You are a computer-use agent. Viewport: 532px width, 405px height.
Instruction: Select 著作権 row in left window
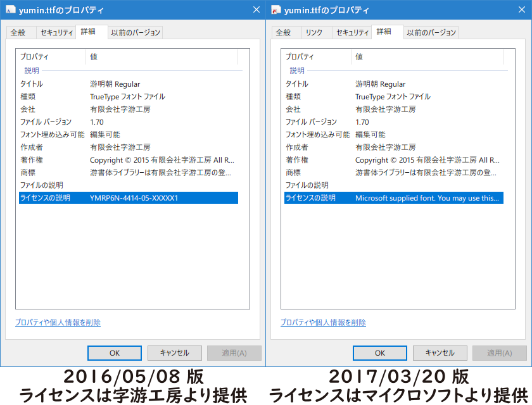point(129,160)
